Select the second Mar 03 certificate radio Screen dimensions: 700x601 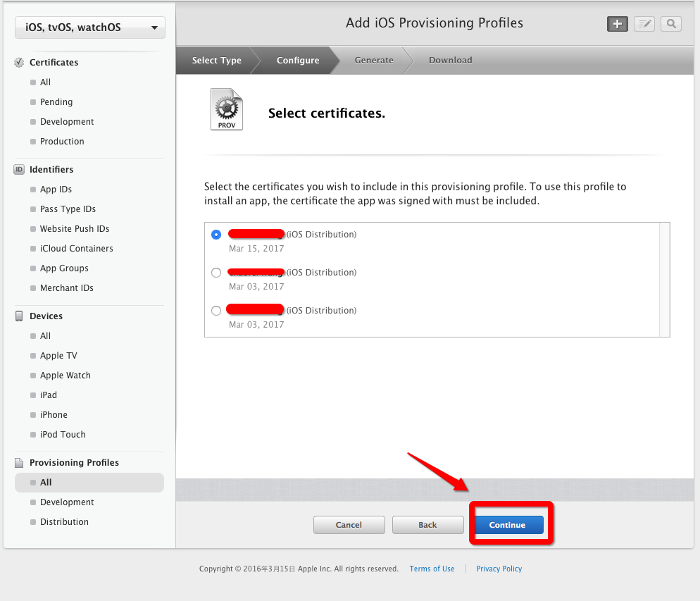[x=216, y=273]
